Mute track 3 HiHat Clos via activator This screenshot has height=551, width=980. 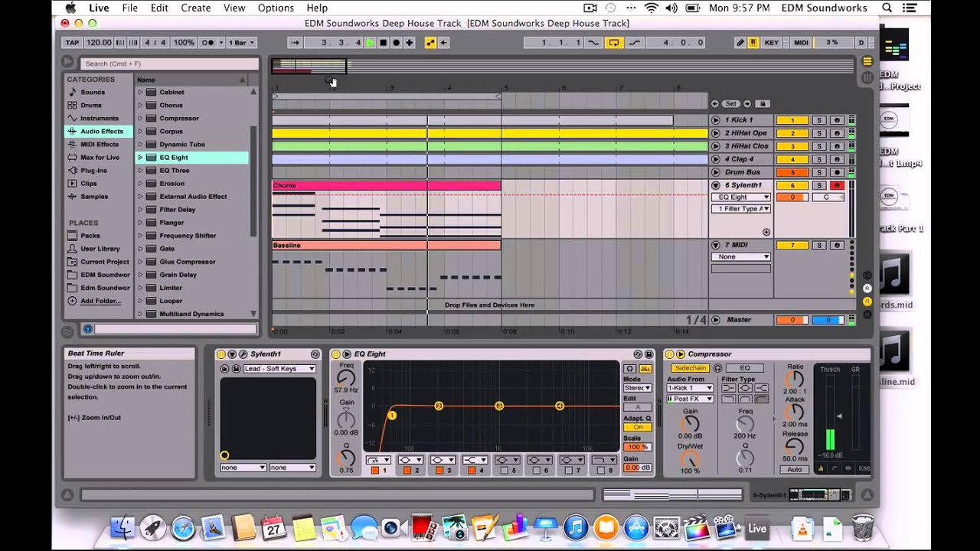coord(792,146)
